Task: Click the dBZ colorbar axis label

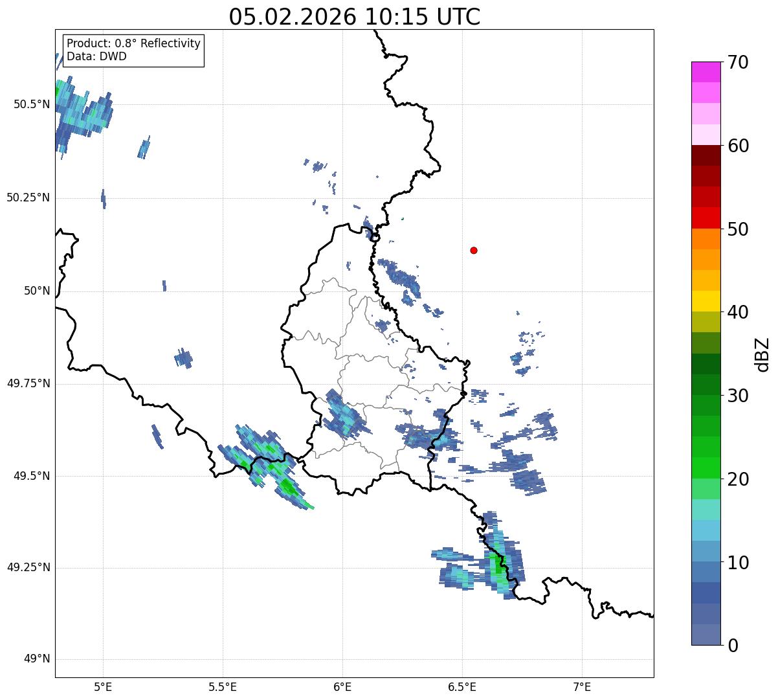Action: pyautogui.click(x=762, y=354)
